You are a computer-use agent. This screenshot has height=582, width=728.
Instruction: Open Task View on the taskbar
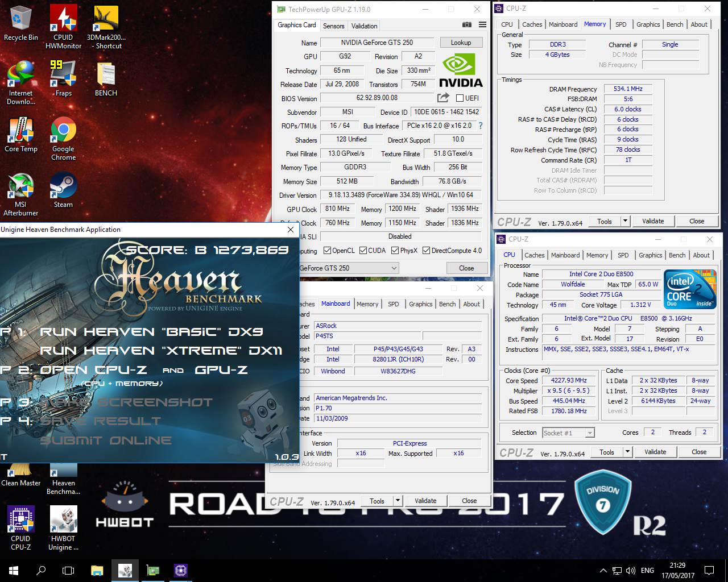point(68,570)
